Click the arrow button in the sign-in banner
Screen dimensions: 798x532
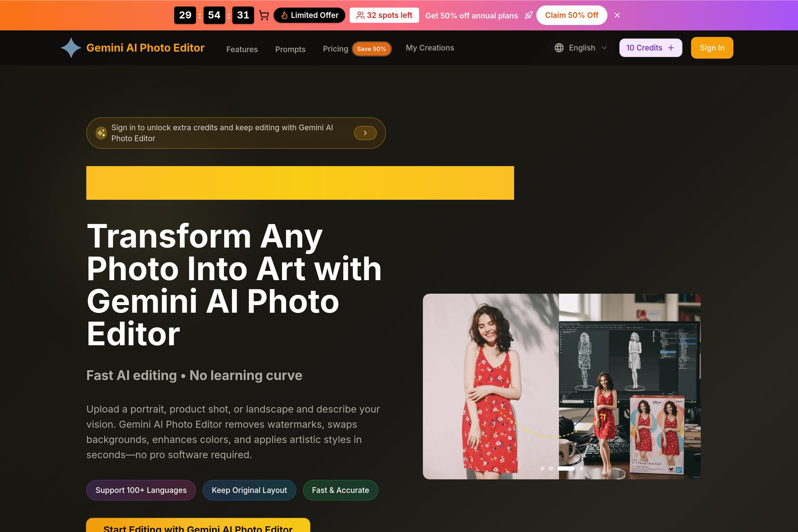click(365, 133)
